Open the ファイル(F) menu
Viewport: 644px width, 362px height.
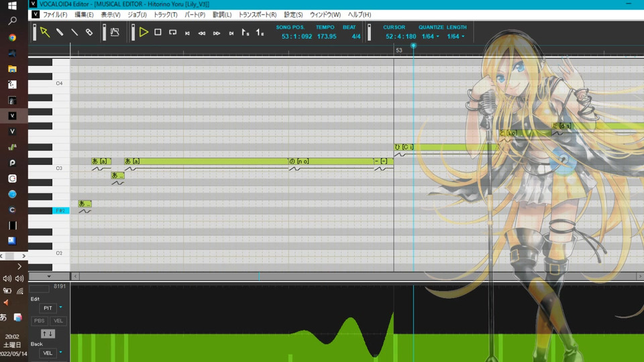point(55,14)
